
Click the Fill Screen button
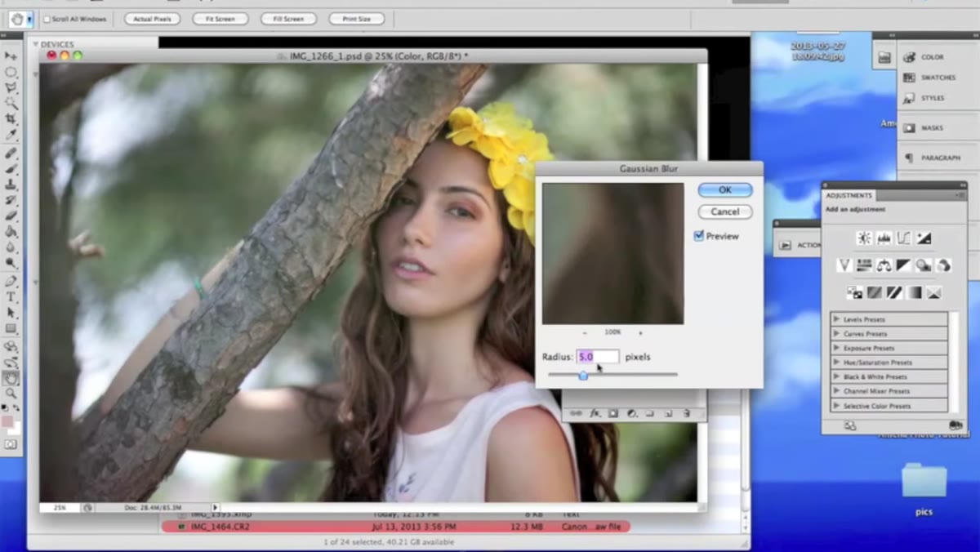(x=288, y=19)
